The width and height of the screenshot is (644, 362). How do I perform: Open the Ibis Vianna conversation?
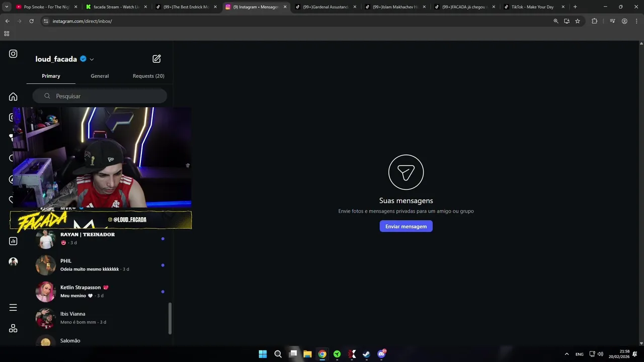coord(100,318)
